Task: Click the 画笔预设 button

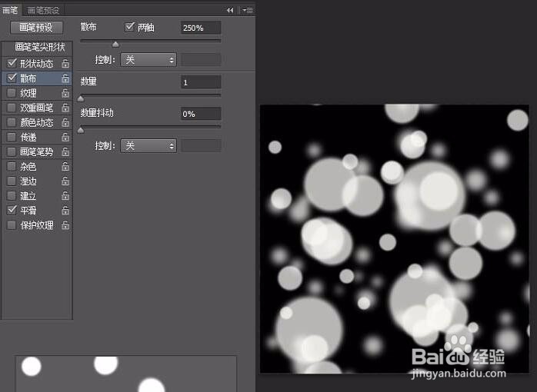Action: coord(36,28)
